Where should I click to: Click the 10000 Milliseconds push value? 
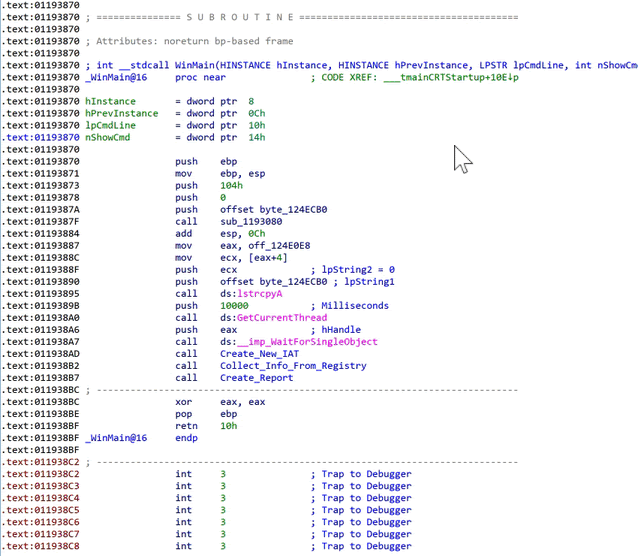pos(234,306)
